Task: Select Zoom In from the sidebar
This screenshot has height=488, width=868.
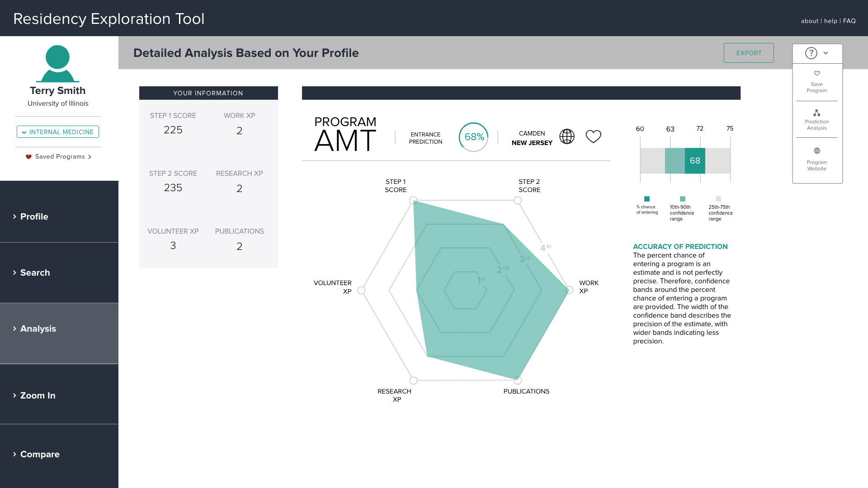Action: (38, 395)
